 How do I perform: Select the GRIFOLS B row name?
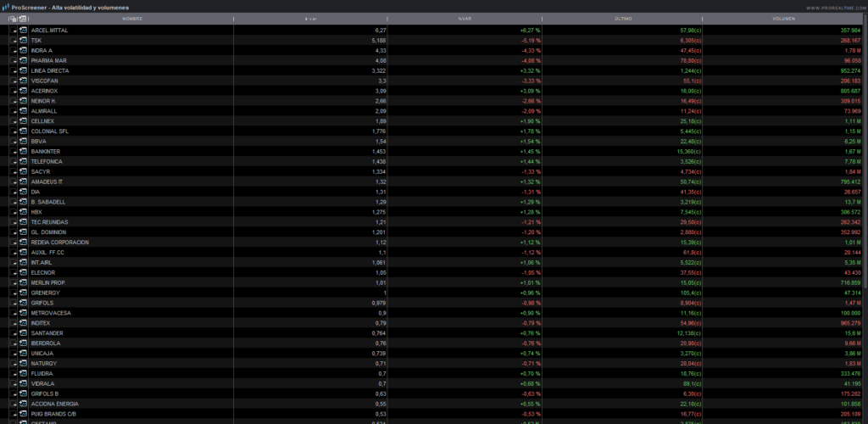coord(45,393)
